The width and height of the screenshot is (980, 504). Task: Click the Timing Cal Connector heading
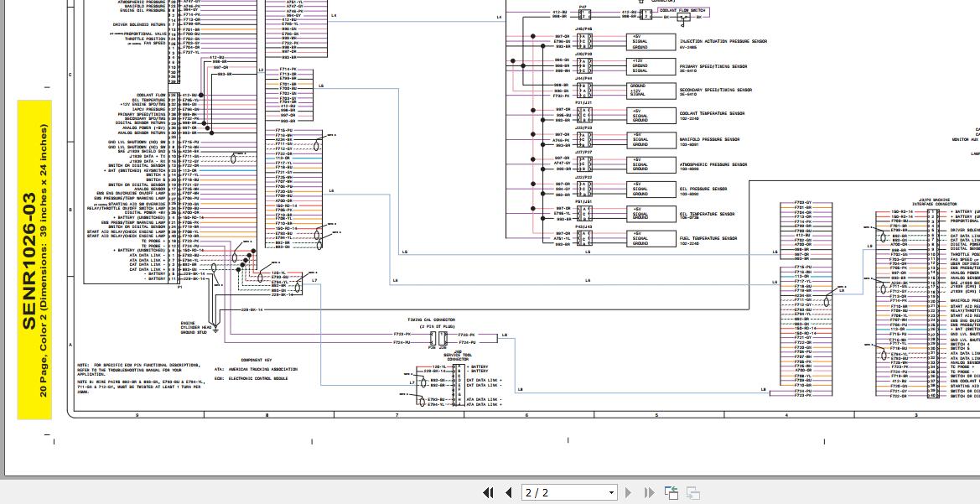point(432,320)
